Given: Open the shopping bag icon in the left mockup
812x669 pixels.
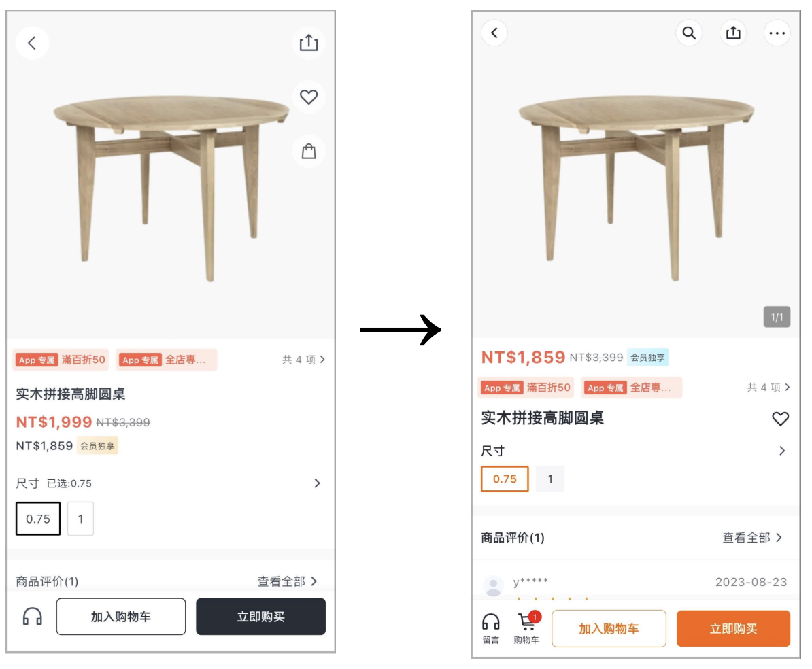Looking at the screenshot, I should pos(309,151).
